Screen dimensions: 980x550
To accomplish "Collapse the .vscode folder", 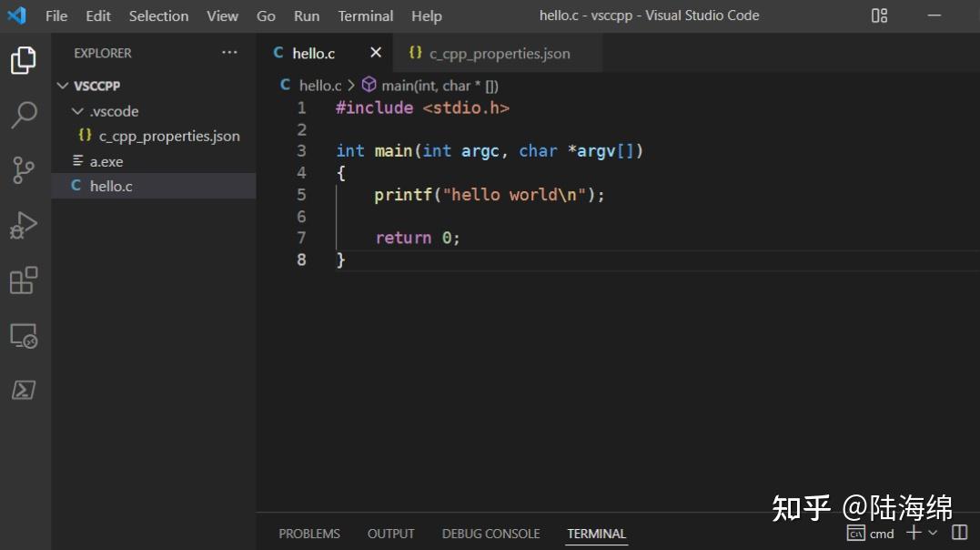I will (78, 110).
